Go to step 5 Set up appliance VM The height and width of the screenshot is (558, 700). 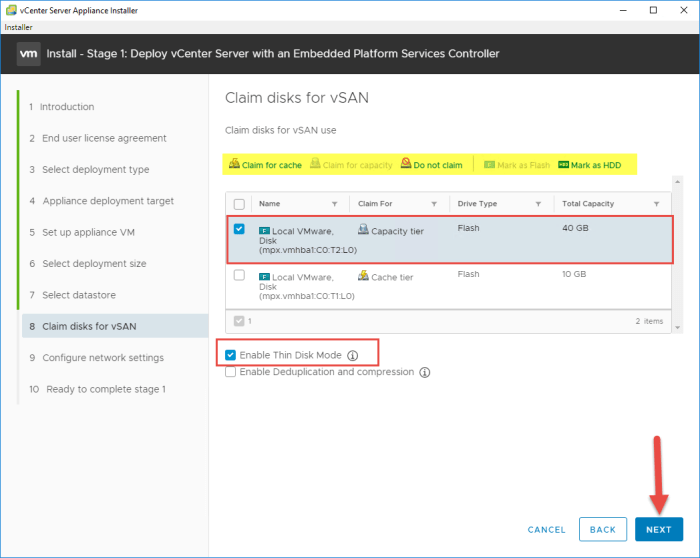pyautogui.click(x=82, y=232)
